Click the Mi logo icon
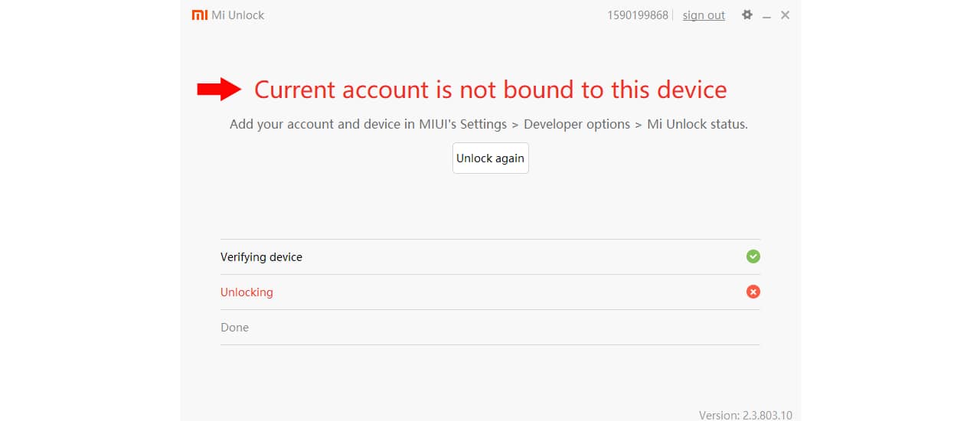Image resolution: width=980 pixels, height=421 pixels. [x=199, y=15]
